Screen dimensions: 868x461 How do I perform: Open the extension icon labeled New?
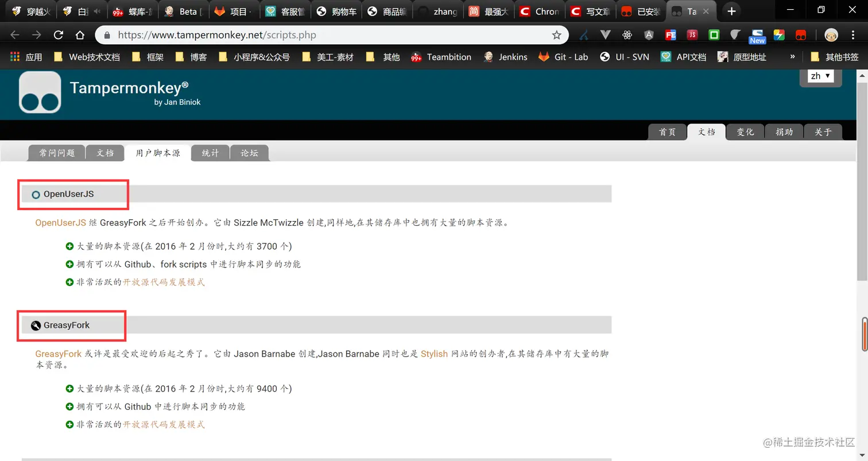click(757, 36)
